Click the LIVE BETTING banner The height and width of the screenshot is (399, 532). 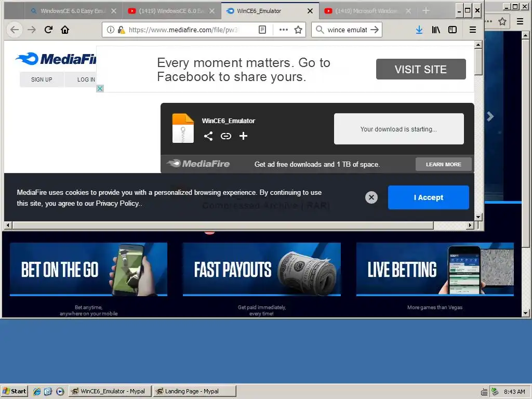(x=435, y=269)
